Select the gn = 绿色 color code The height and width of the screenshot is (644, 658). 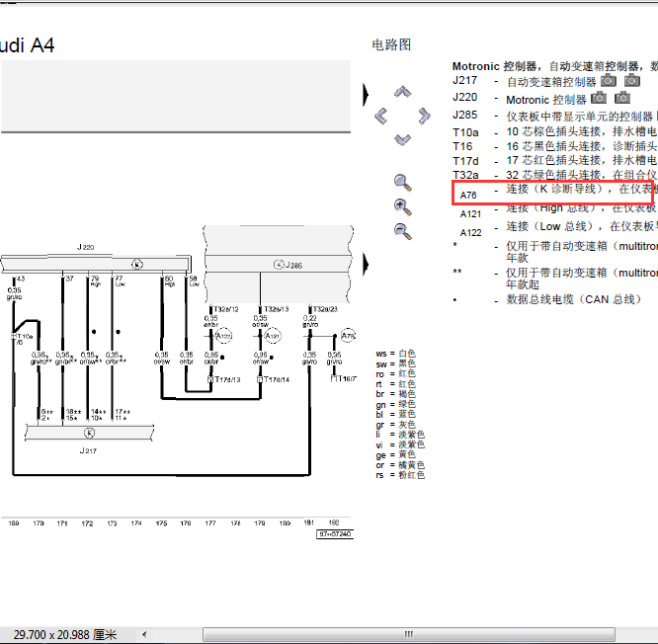point(395,404)
